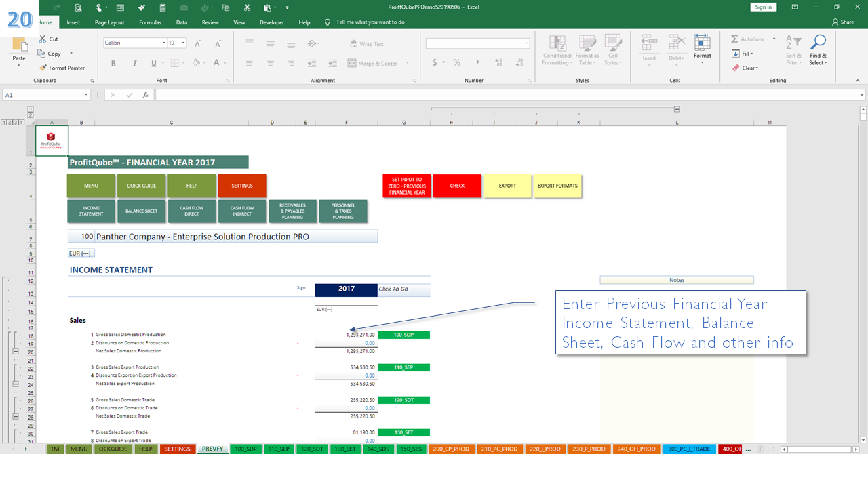
Task: Click the red CHECK button
Action: pyautogui.click(x=457, y=186)
